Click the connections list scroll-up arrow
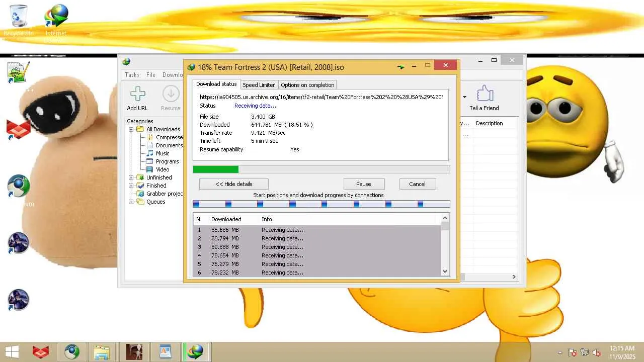This screenshot has height=362, width=644. [445, 218]
